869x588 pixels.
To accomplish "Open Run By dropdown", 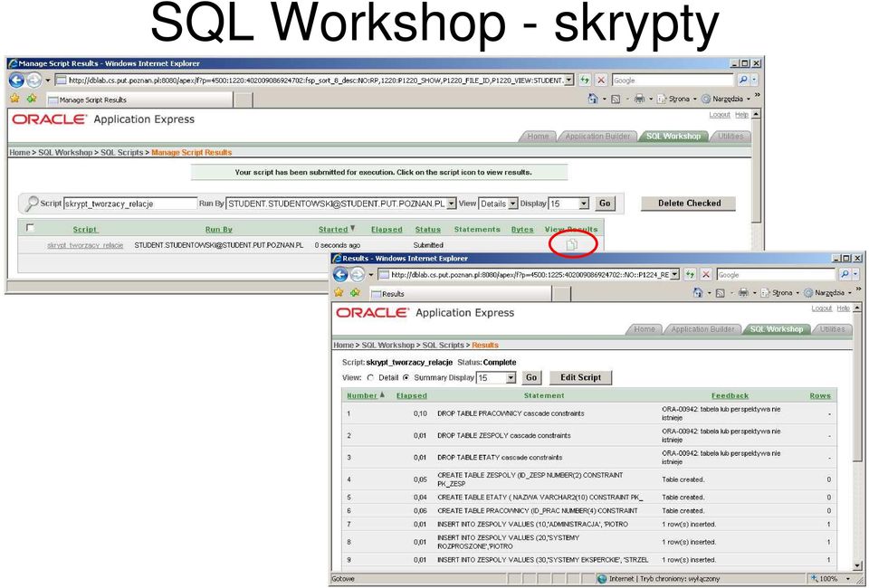I will (x=451, y=204).
